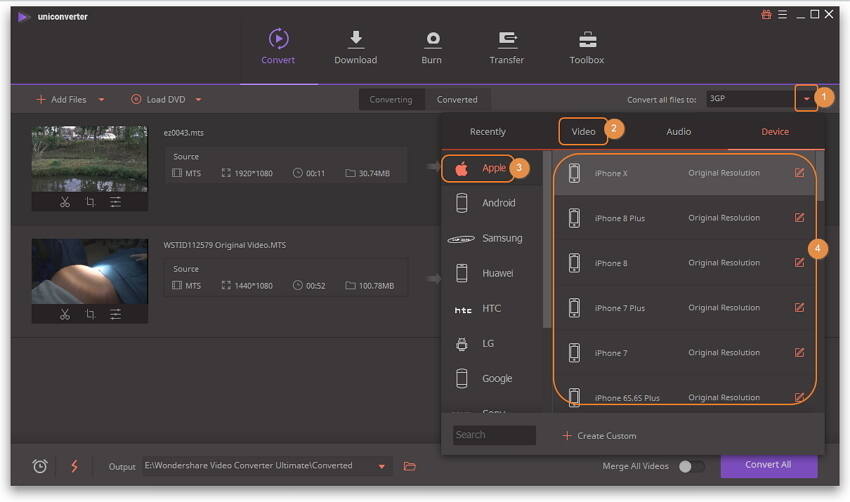
Task: Expand the Add Files dropdown arrow
Action: 101,100
